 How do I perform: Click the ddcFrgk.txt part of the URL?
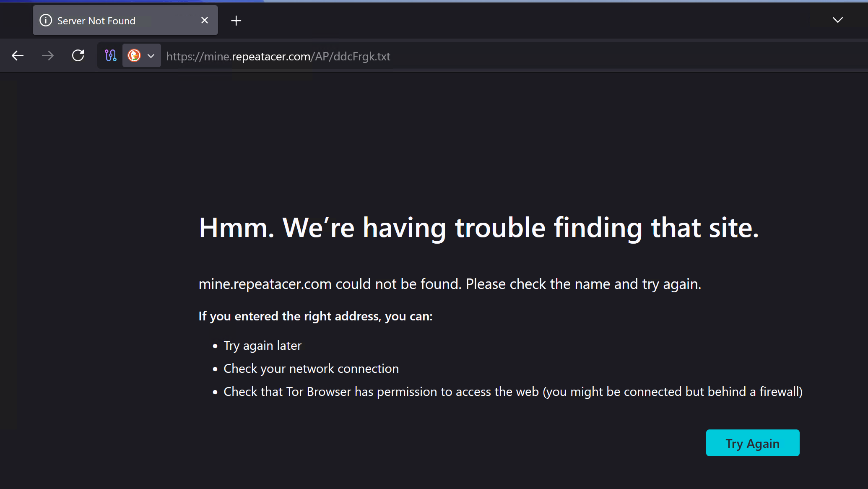(361, 56)
